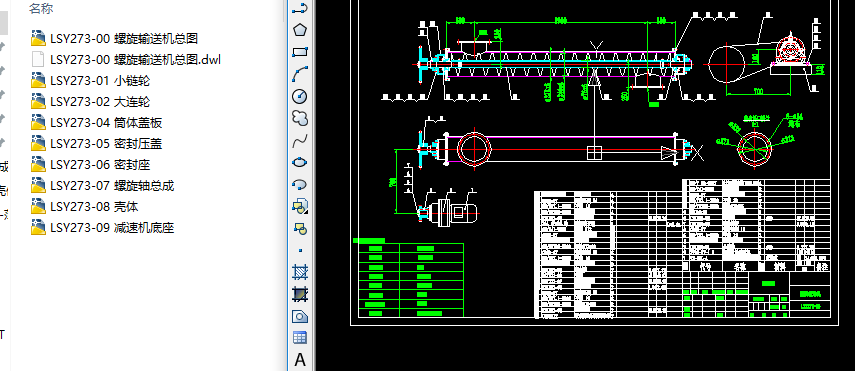This screenshot has height=371, width=855.
Task: Select file LSY273-07 螺旋轴总成
Action: (103, 186)
